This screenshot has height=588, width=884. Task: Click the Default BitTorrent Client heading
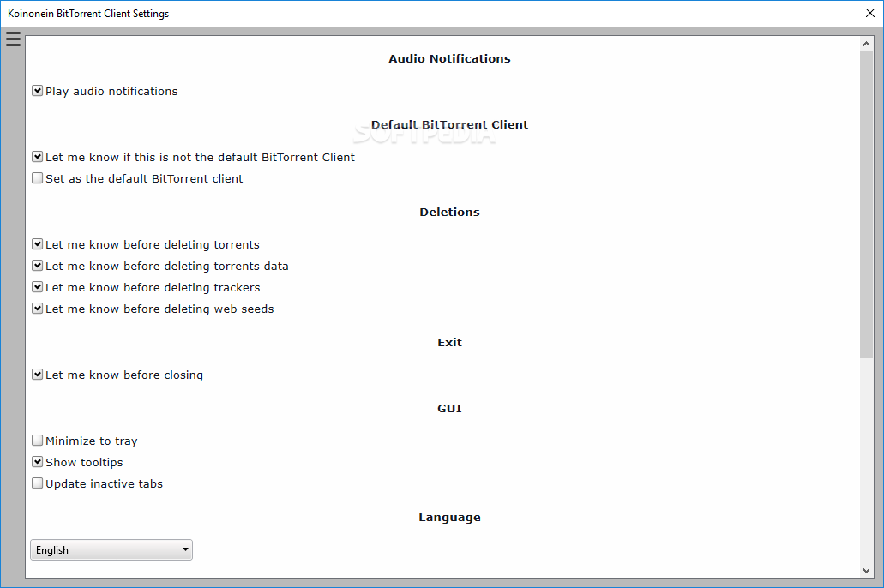click(449, 124)
